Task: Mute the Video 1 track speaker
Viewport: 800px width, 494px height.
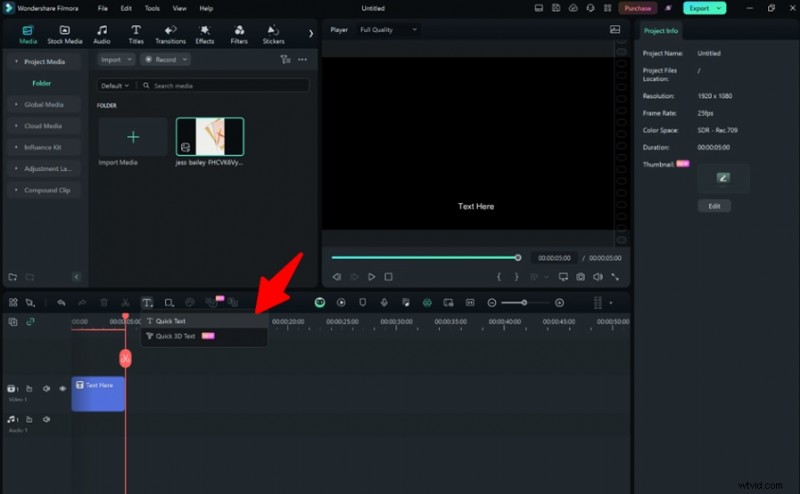Action: pos(46,388)
